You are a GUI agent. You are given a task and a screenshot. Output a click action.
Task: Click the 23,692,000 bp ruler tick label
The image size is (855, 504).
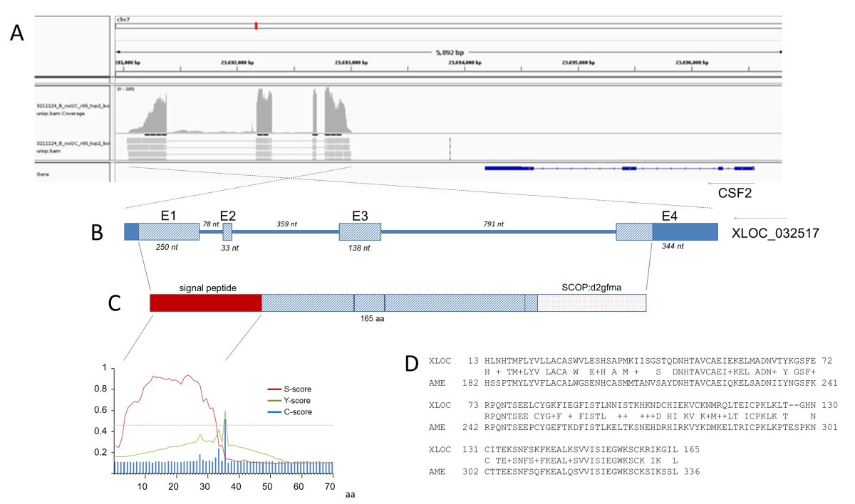pyautogui.click(x=237, y=63)
